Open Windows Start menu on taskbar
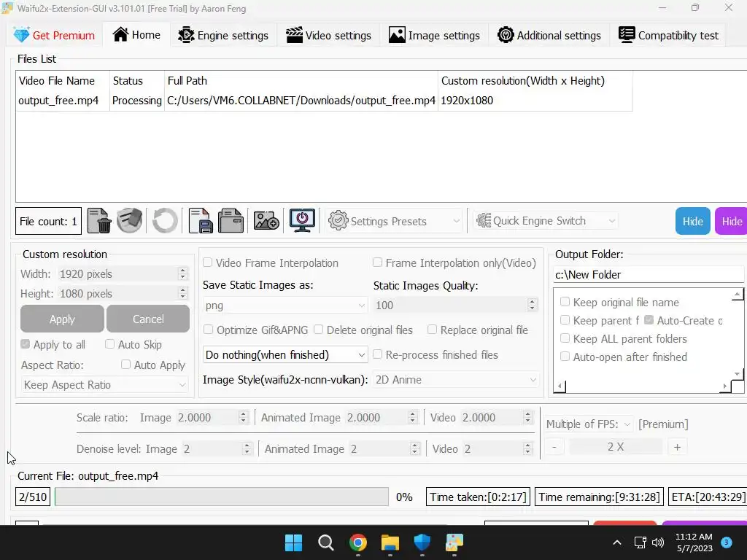 click(x=293, y=542)
